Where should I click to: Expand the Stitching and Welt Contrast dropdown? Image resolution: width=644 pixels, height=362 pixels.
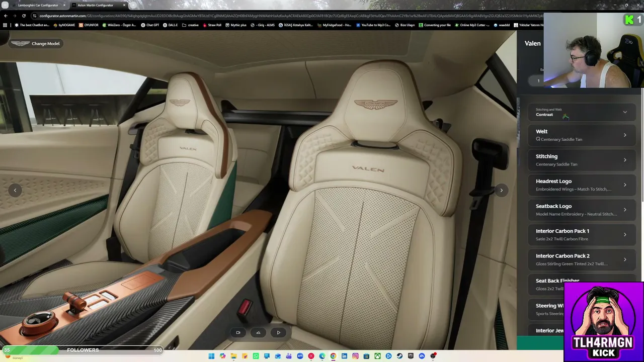point(582,112)
